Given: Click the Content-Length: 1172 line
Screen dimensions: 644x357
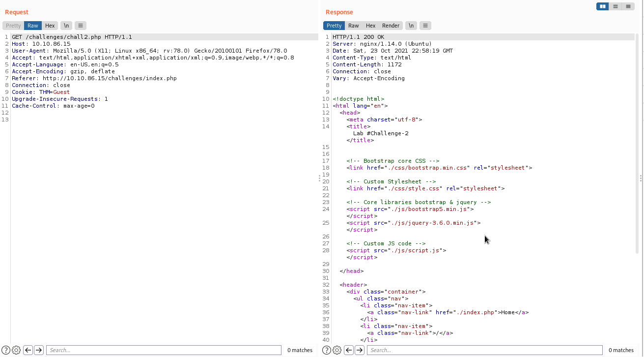Looking at the screenshot, I should (x=367, y=64).
